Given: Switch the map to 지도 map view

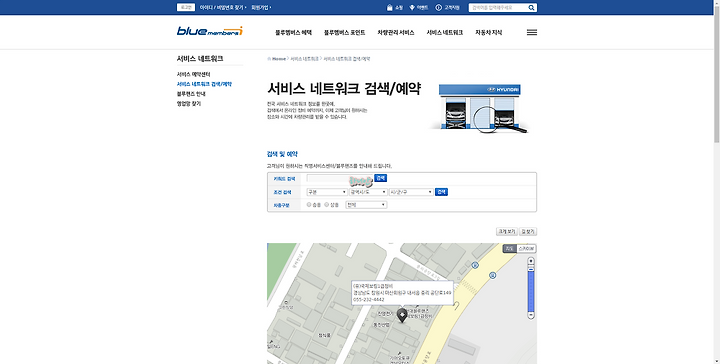Looking at the screenshot, I should click(x=509, y=248).
